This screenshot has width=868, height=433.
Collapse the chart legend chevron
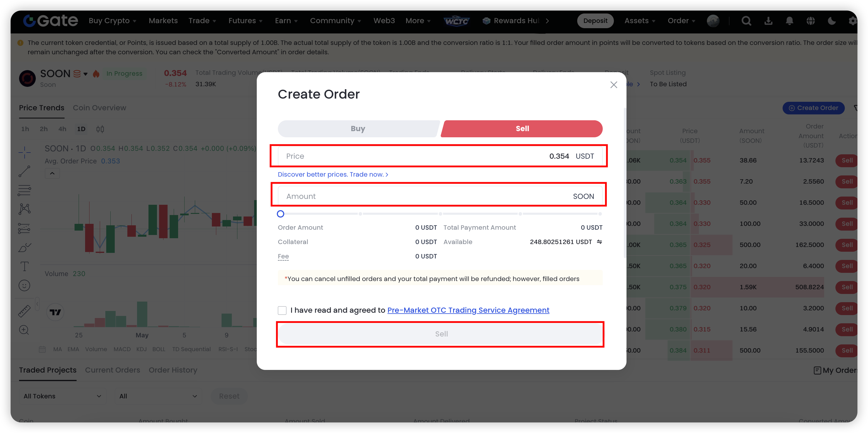point(52,174)
